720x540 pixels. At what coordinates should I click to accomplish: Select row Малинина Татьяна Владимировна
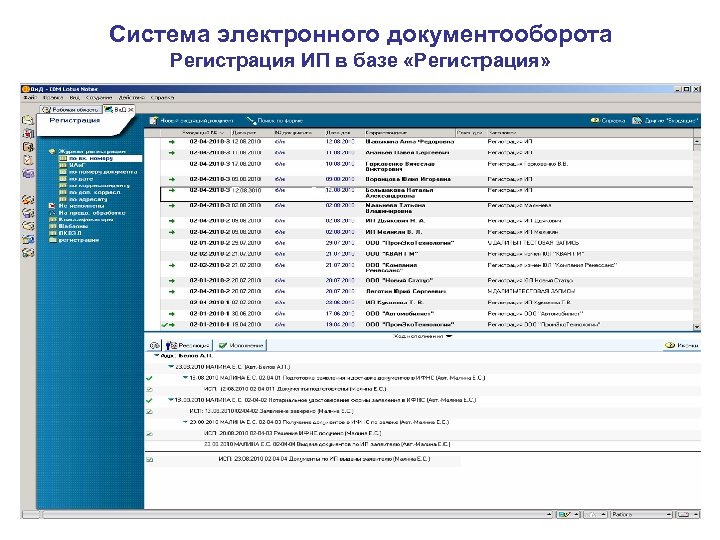click(x=426, y=208)
